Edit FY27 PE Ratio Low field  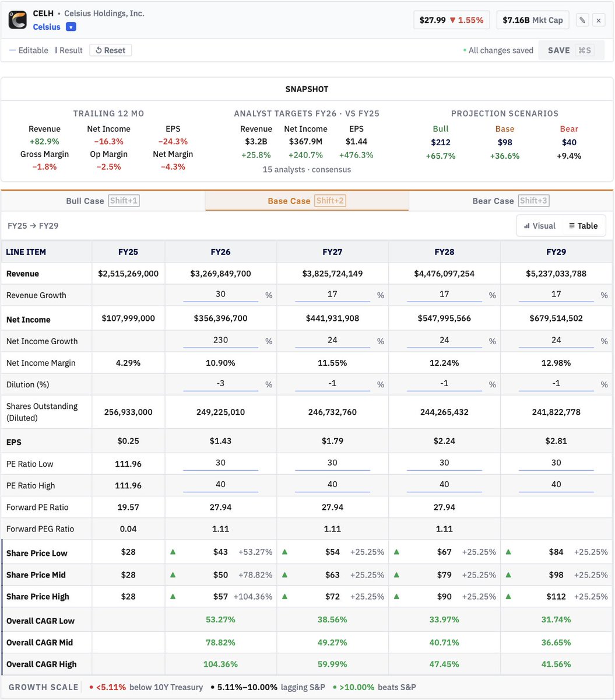pyautogui.click(x=332, y=463)
